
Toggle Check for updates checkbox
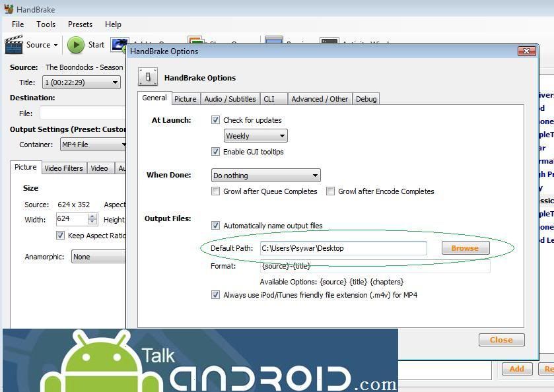point(215,120)
